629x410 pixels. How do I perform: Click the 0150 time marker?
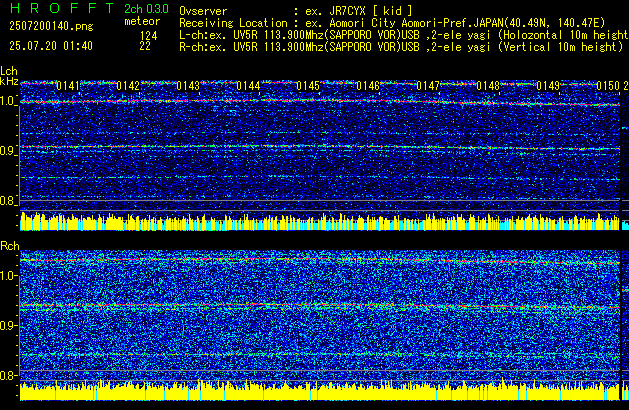click(x=608, y=86)
